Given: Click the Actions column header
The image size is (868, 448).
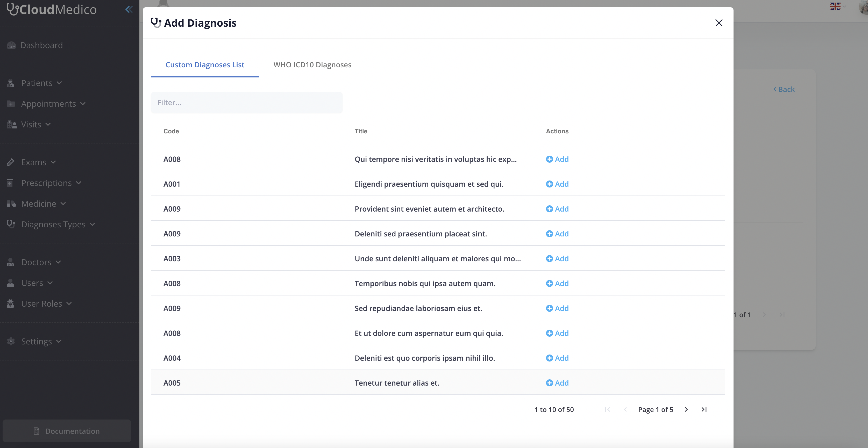Looking at the screenshot, I should pyautogui.click(x=557, y=131).
